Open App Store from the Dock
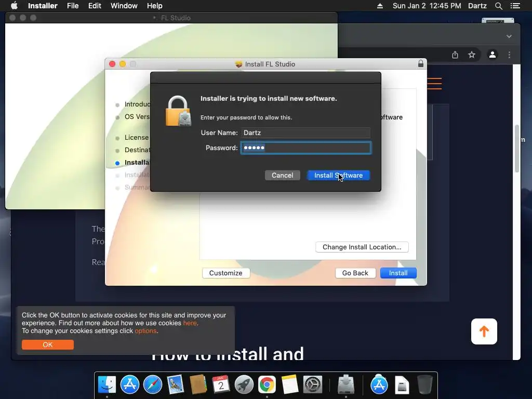 tap(130, 385)
